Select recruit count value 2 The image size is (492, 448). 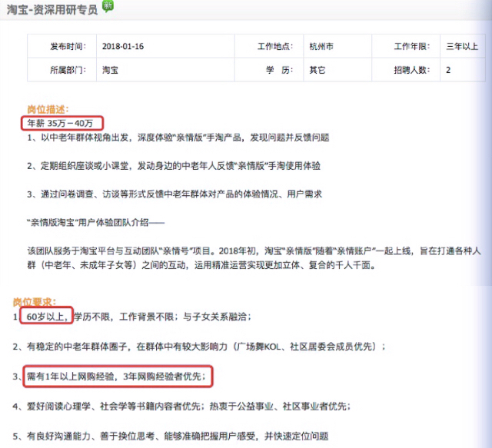[448, 70]
